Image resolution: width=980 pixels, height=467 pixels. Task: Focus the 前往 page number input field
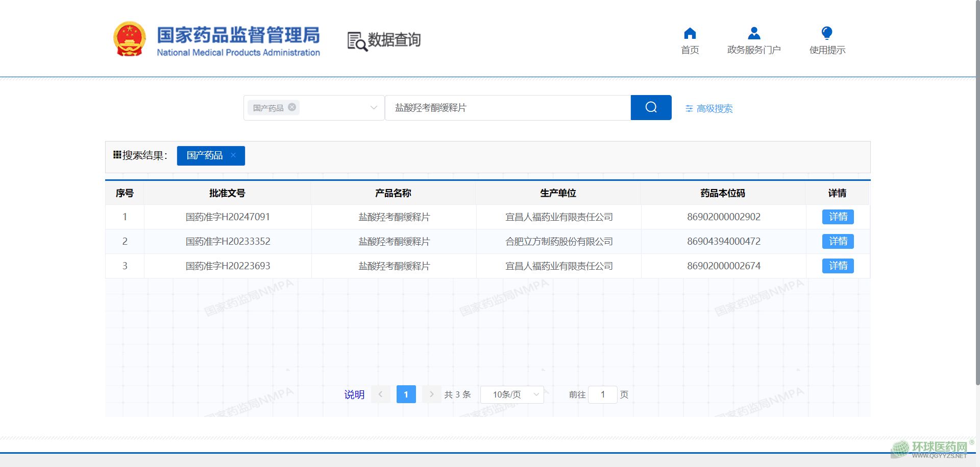(x=602, y=394)
